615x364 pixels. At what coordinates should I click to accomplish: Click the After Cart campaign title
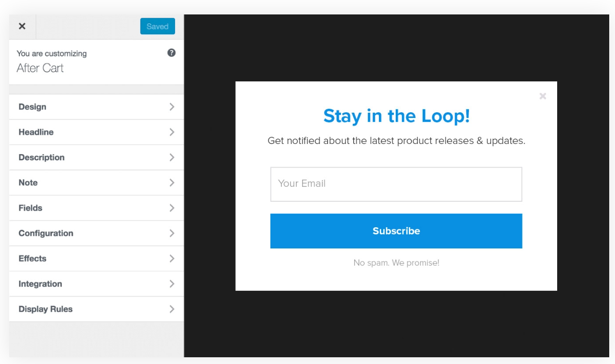click(x=40, y=68)
